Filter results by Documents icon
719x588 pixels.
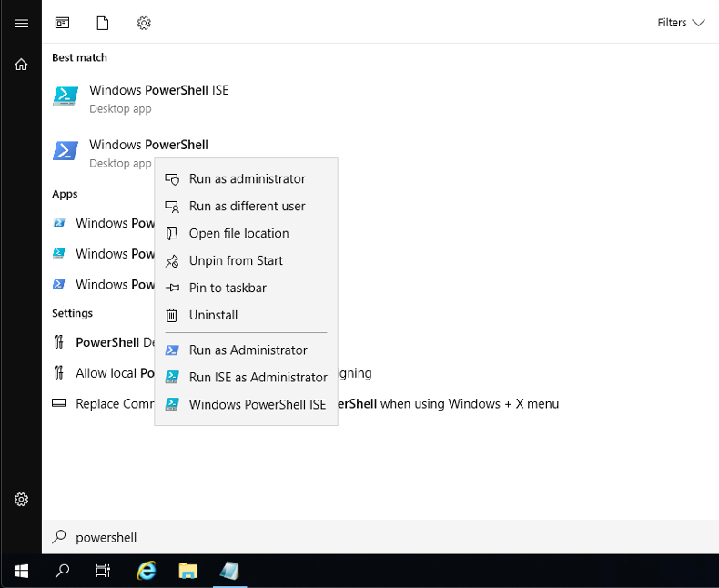coord(103,23)
